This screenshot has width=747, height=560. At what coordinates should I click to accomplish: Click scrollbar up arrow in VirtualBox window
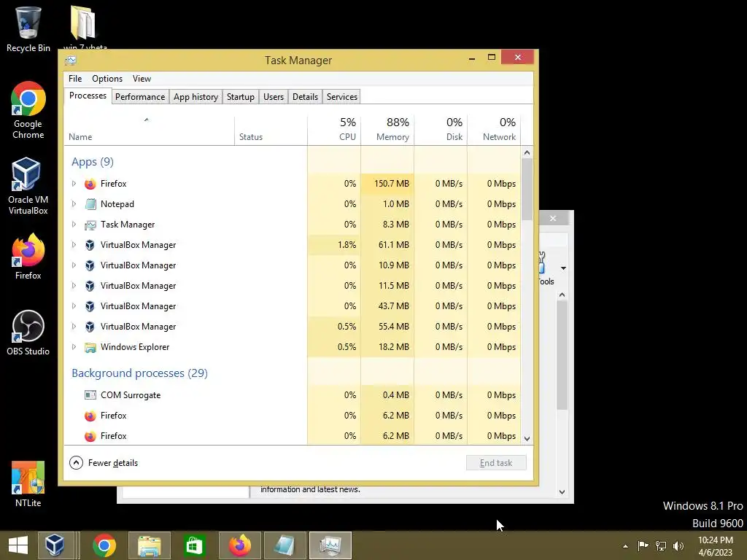tap(562, 295)
